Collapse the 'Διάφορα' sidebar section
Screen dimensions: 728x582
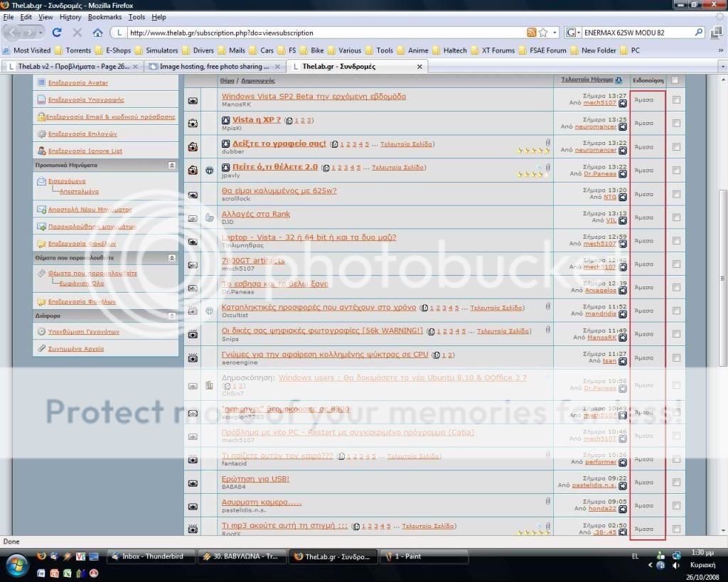point(171,316)
